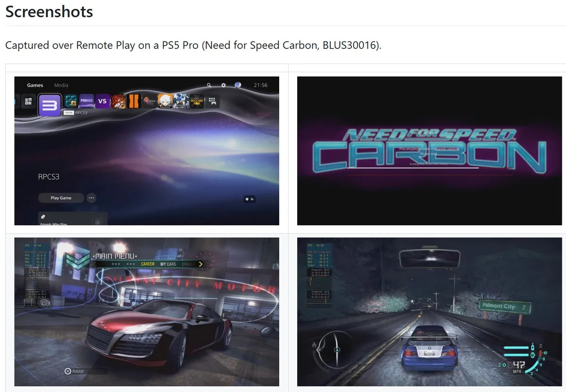This screenshot has width=566, height=392.
Task: Click the 21:56 clock on PS5 screen
Action: point(260,85)
